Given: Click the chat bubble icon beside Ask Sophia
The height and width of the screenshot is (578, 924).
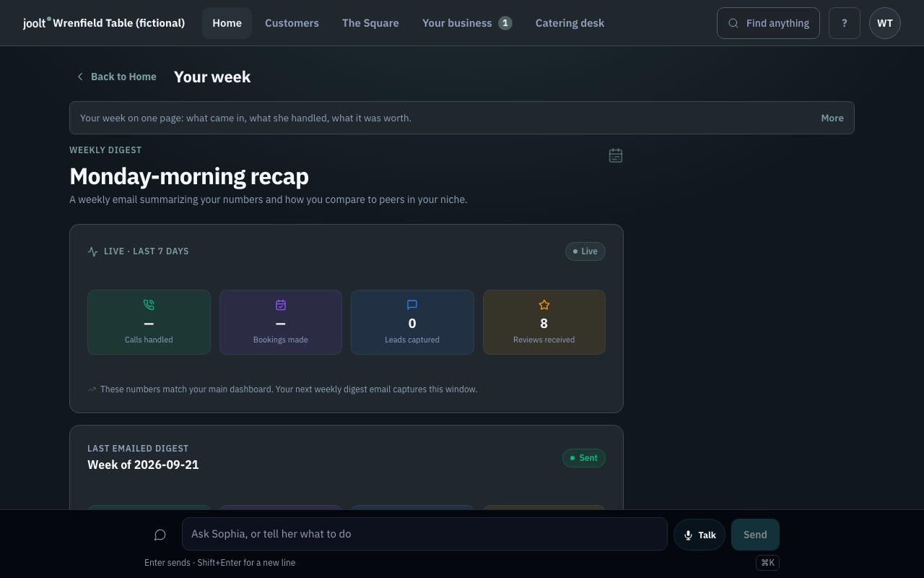Looking at the screenshot, I should coord(160,535).
